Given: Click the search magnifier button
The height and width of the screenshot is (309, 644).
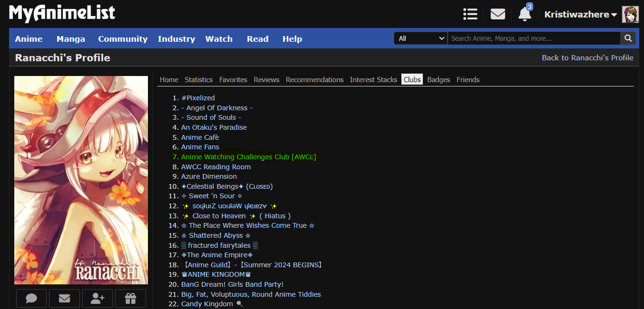Looking at the screenshot, I should click(x=627, y=38).
